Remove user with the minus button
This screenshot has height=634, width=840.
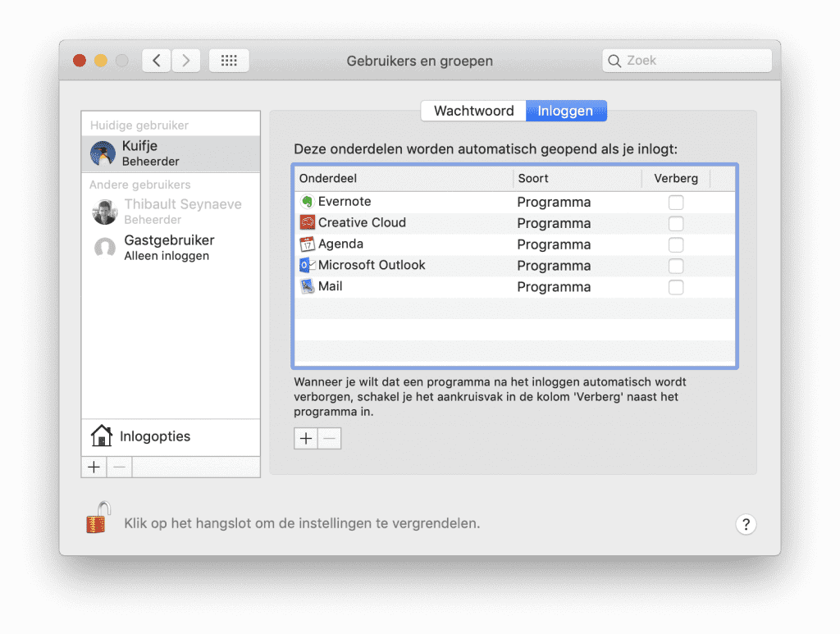pyautogui.click(x=120, y=468)
